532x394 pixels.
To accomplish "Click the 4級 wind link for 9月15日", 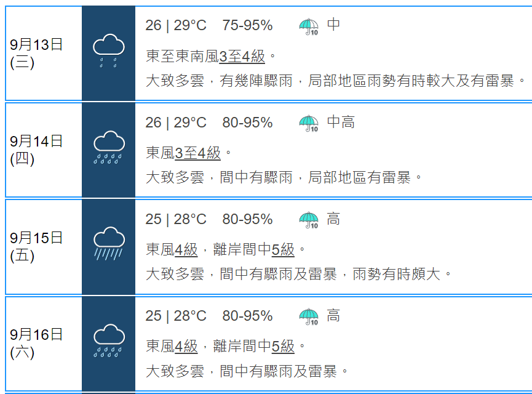I will (x=186, y=250).
